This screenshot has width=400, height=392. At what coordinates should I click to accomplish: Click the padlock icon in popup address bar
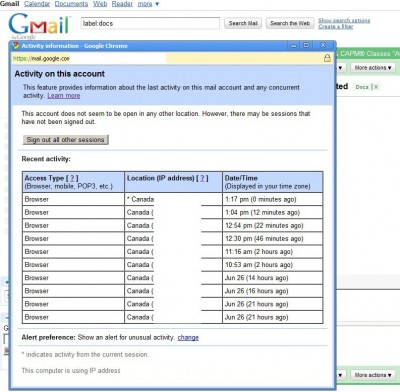click(x=327, y=58)
